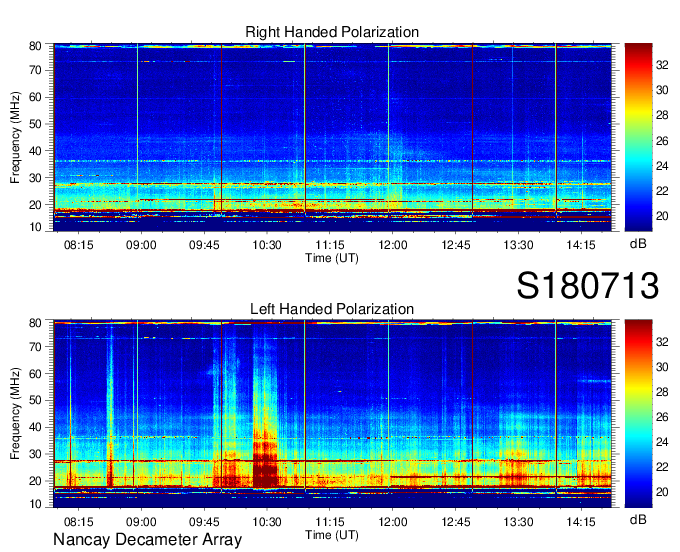Screen dimensions: 680x552
Task: Click "26" dB value on Right Handed colorbar
Action: tap(662, 141)
